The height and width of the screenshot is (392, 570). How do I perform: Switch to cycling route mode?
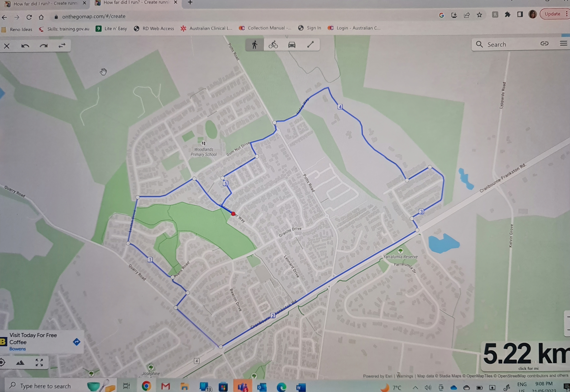(x=273, y=45)
